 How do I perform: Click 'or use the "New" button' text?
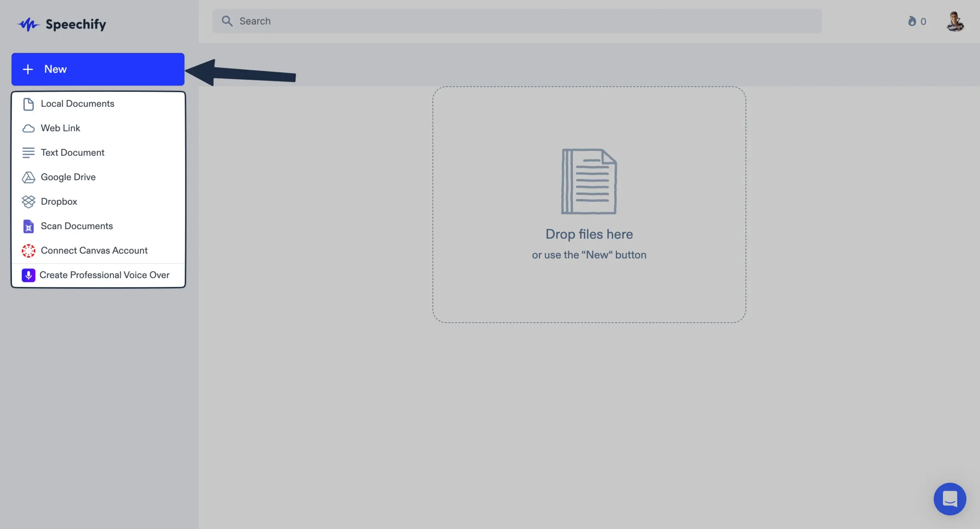589,255
